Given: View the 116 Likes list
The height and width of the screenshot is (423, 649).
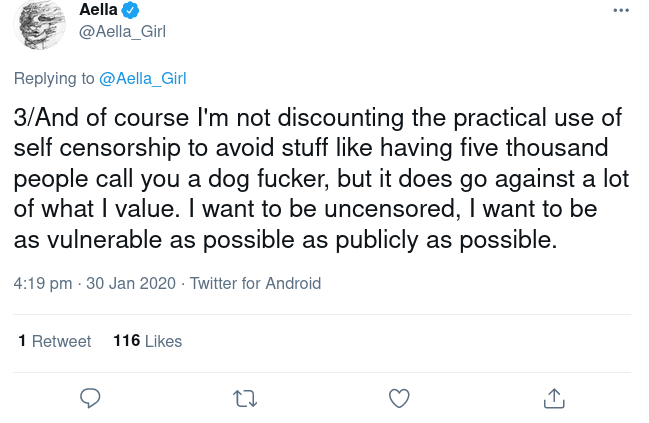Looking at the screenshot, I should click(x=148, y=341).
